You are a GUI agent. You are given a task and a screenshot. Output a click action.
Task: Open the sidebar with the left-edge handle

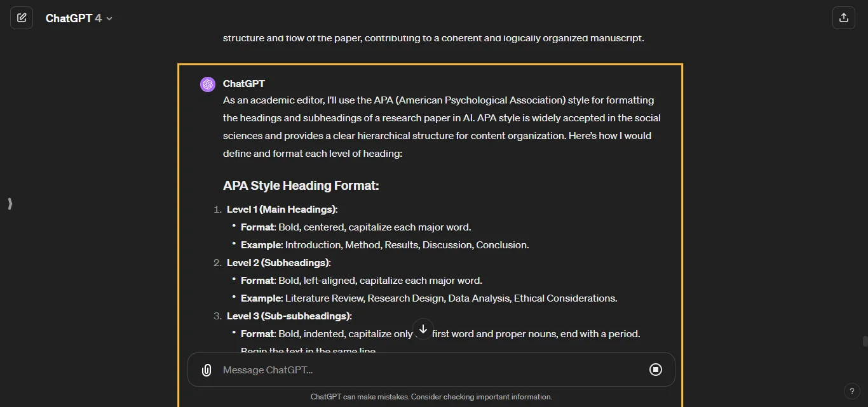pos(10,204)
